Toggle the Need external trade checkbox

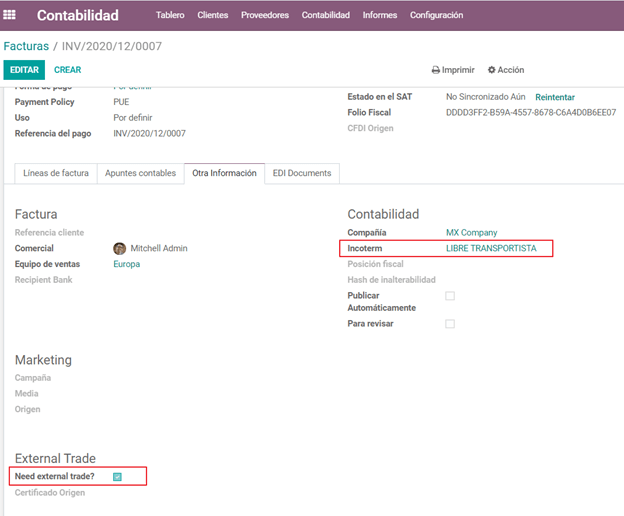point(118,477)
